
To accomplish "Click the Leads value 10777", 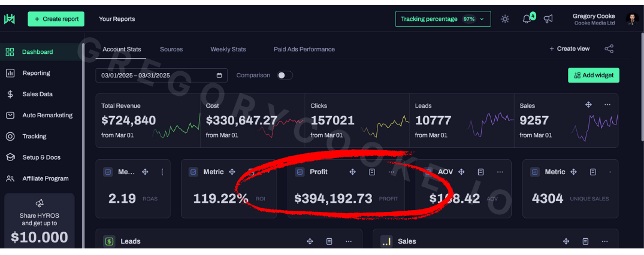I will 433,120.
